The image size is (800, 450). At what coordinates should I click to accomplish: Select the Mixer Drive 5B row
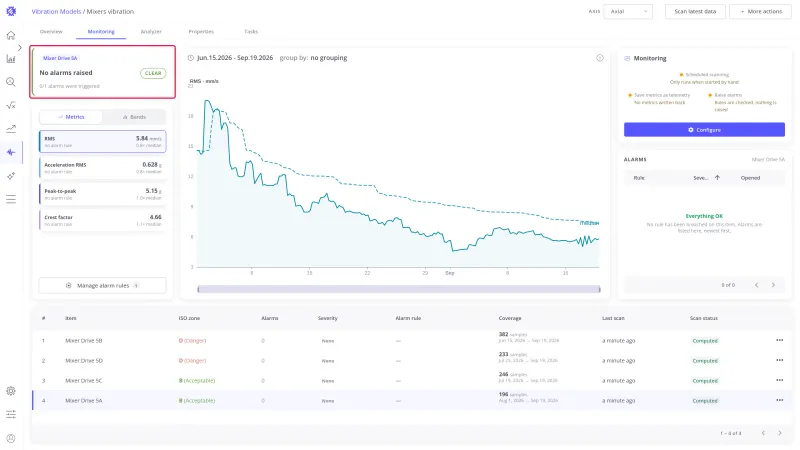[x=412, y=340]
